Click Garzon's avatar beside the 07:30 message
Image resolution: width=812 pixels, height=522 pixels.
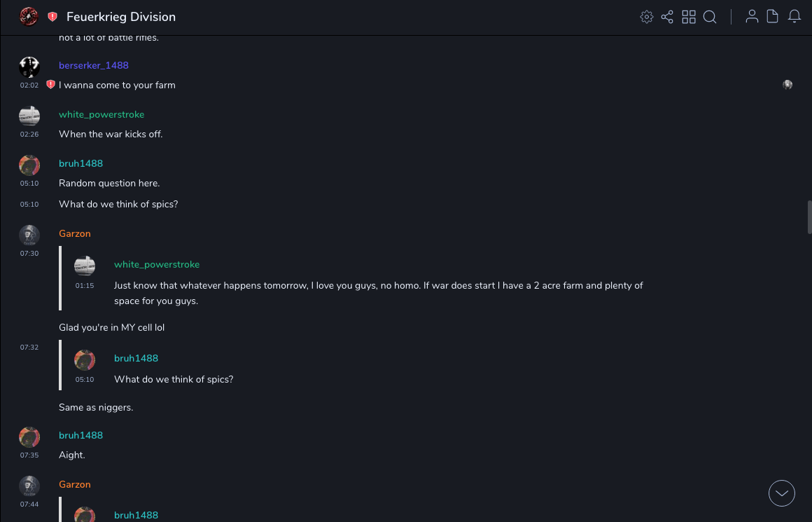(x=29, y=235)
